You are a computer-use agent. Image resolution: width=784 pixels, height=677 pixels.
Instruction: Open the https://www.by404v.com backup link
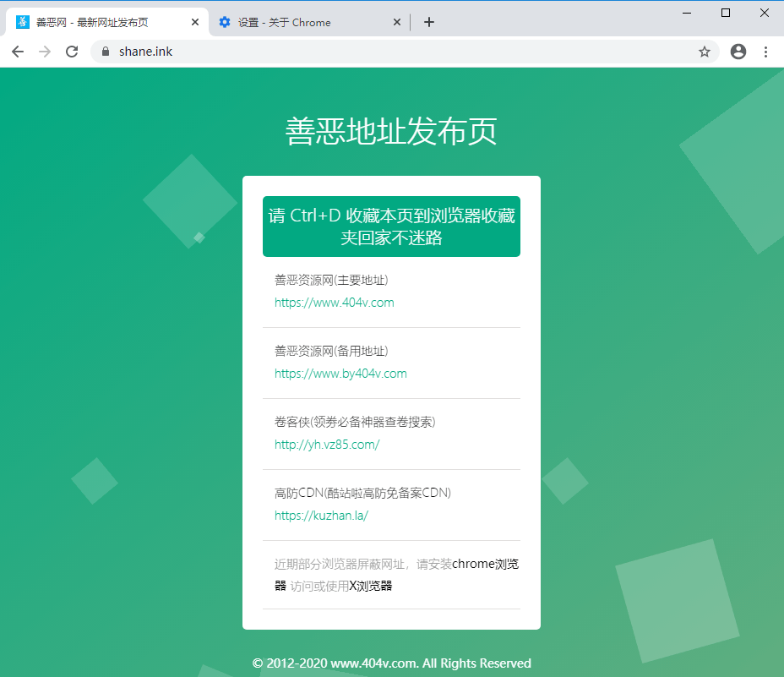coord(340,374)
